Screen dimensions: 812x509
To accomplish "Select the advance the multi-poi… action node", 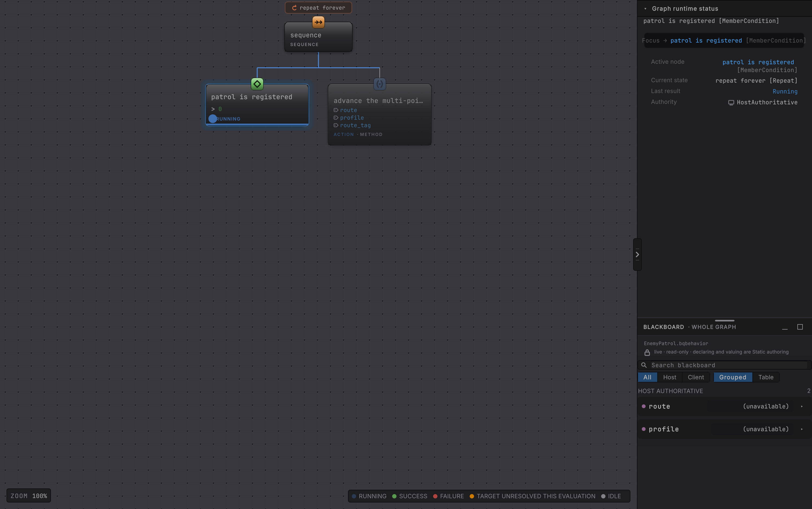I will [x=379, y=114].
